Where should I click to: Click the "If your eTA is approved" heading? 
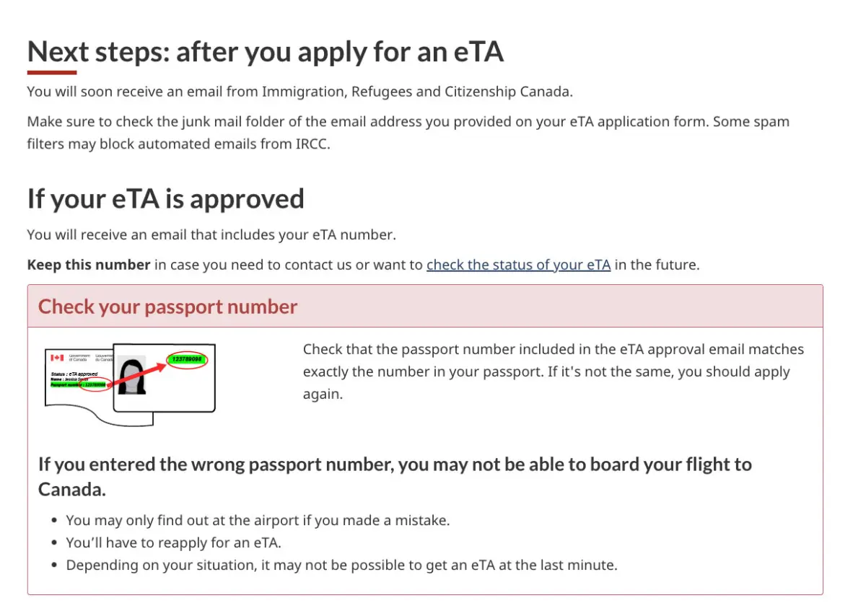(x=165, y=198)
